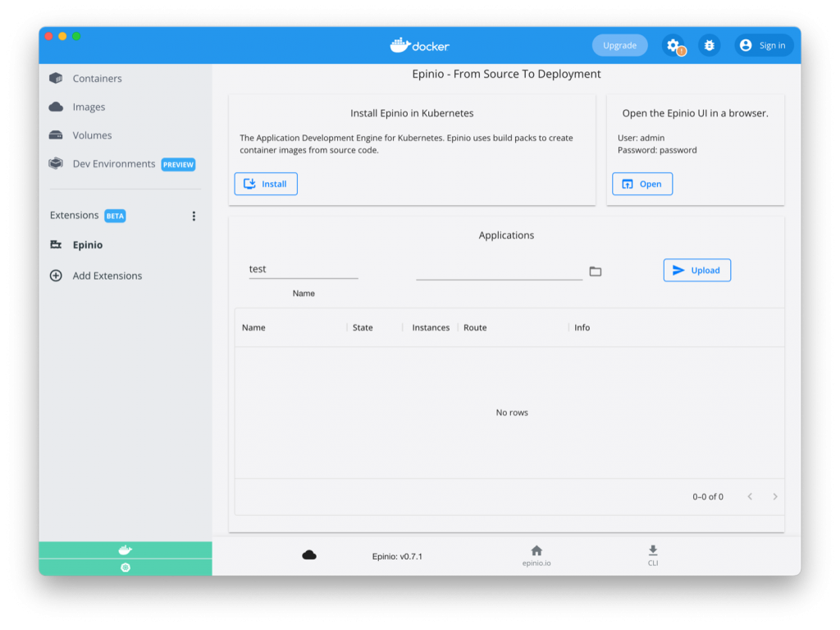Open the bug troubleshoot icon
The width and height of the screenshot is (840, 630).
709,46
